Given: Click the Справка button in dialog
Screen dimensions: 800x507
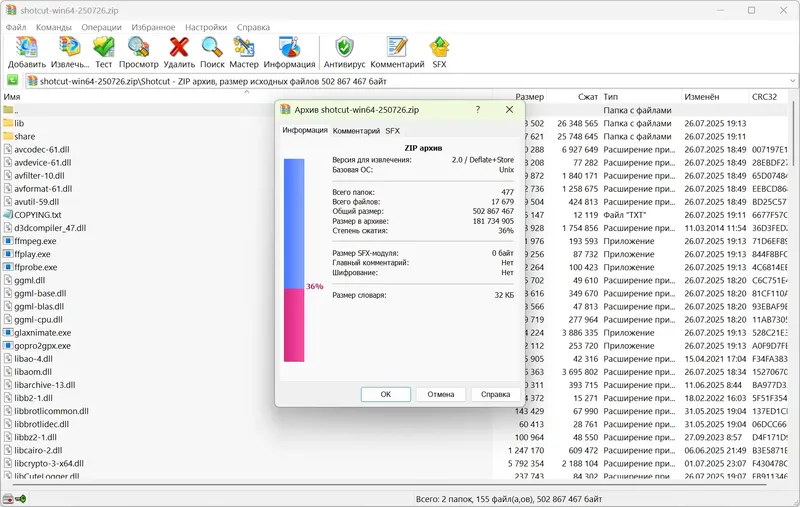Looking at the screenshot, I should point(495,394).
